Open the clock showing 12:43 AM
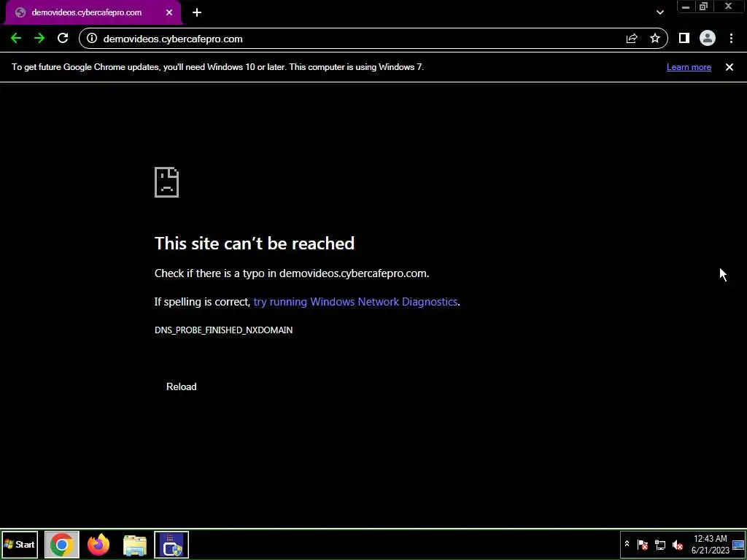The height and width of the screenshot is (560, 747). (x=711, y=545)
